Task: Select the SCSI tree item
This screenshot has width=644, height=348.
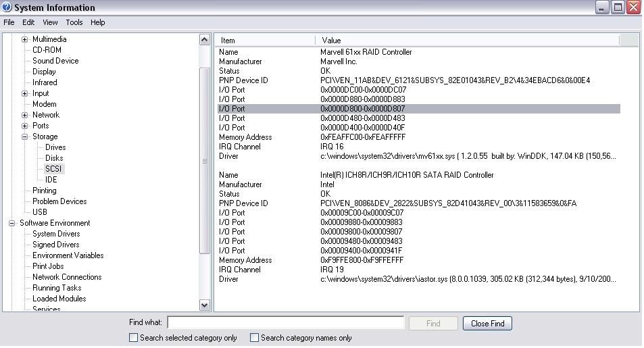Action: point(53,169)
